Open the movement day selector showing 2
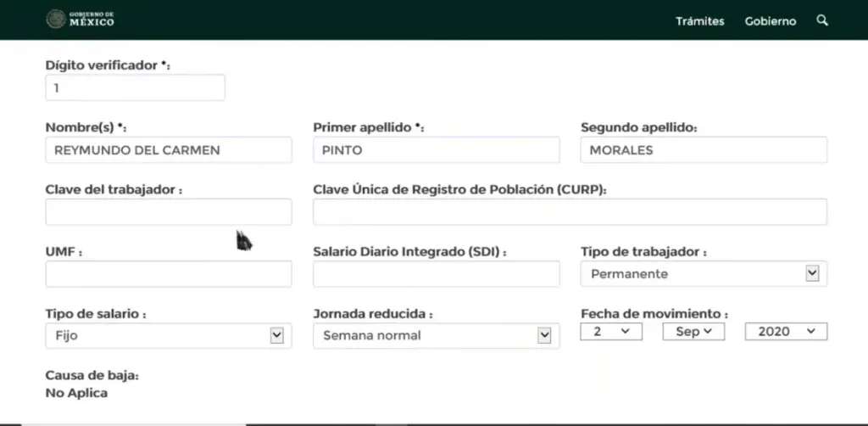The image size is (868, 426). [611, 331]
